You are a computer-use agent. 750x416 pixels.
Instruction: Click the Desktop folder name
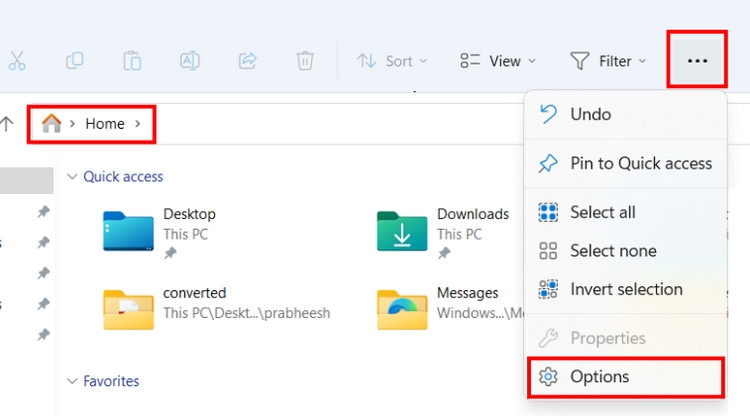[x=189, y=214]
